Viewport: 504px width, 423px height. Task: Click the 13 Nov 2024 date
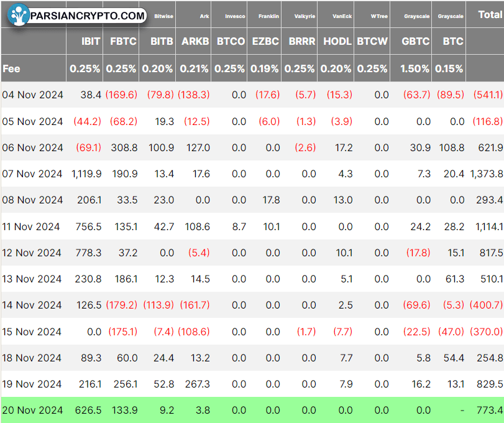click(32, 279)
